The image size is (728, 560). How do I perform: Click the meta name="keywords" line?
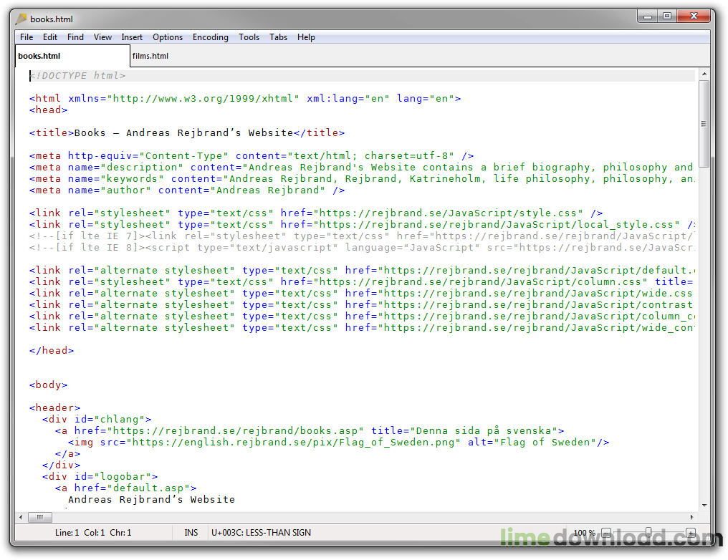(362, 178)
